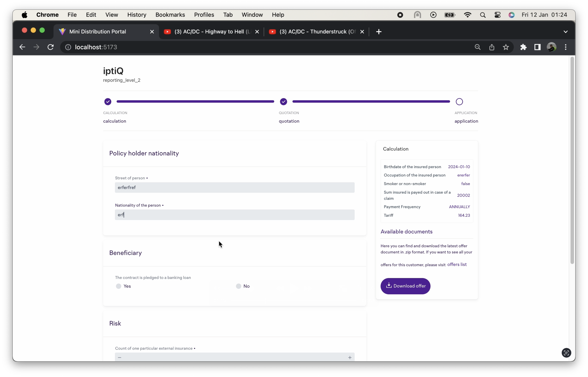Viewport: 588px width, 377px height.
Task: Open the Bookmarks menu
Action: (170, 15)
